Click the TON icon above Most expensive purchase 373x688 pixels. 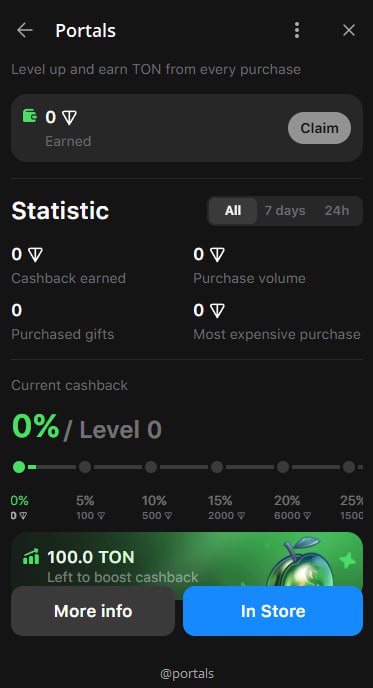point(217,311)
